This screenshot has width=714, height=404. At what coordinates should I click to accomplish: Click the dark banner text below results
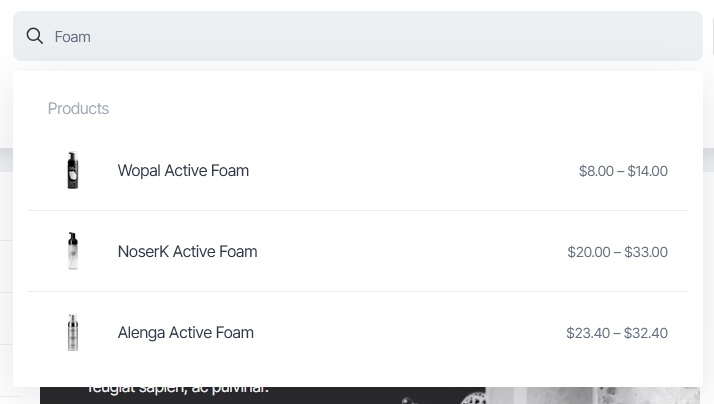(178, 389)
